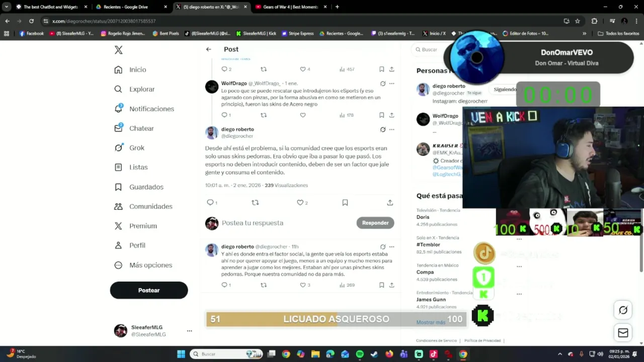This screenshot has height=362, width=644.
Task: Go back using the Post arrow
Action: (x=208, y=49)
